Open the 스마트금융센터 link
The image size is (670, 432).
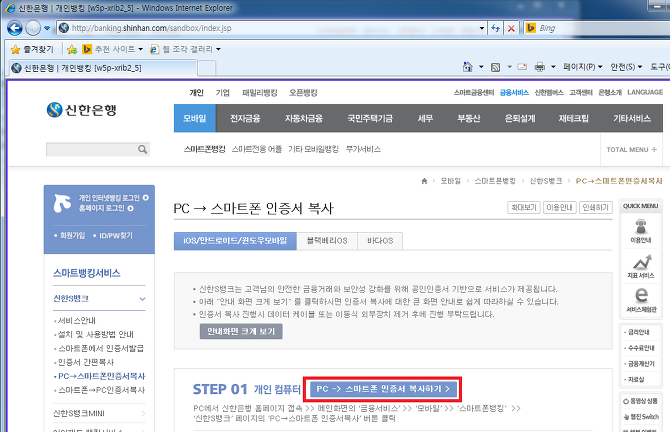474,92
